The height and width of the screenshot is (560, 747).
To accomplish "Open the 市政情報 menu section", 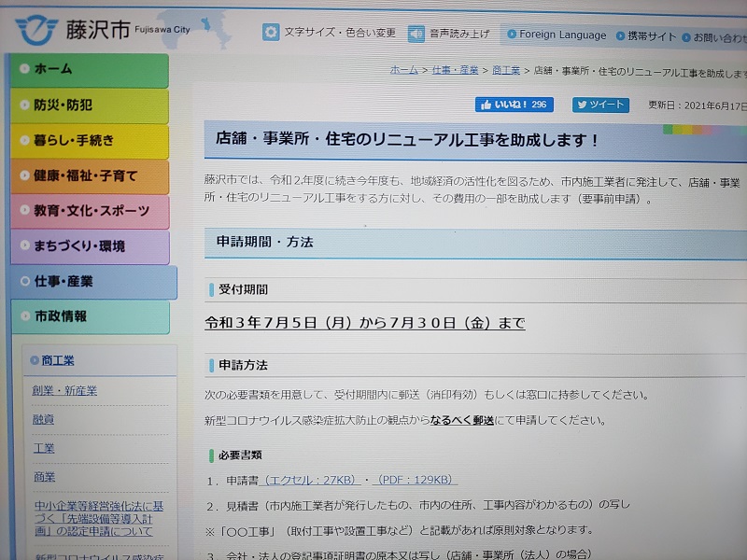I will click(90, 316).
